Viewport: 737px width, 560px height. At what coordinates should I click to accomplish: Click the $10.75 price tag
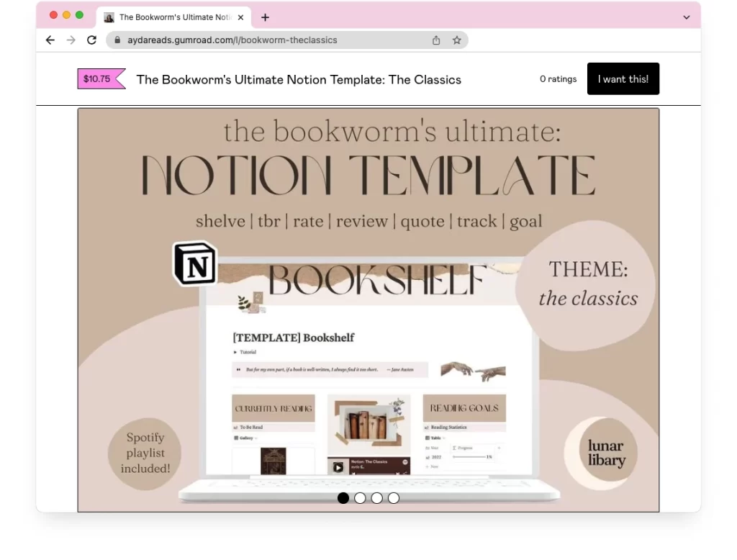click(101, 79)
